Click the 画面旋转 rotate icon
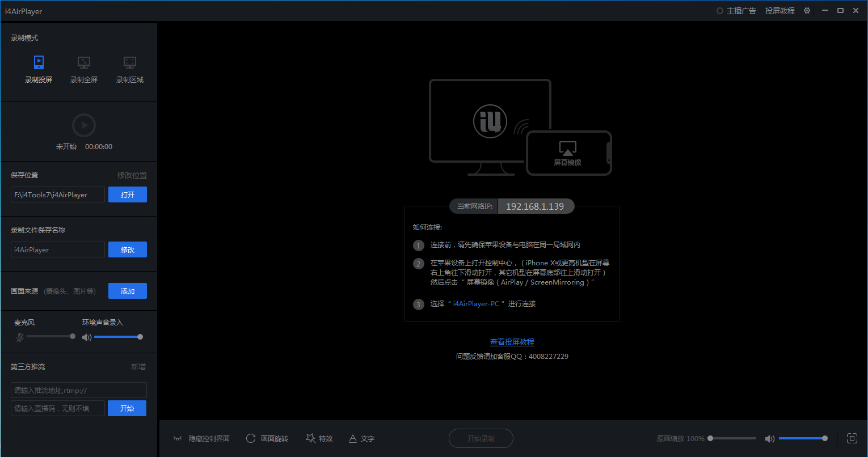The height and width of the screenshot is (457, 868). [x=251, y=438]
